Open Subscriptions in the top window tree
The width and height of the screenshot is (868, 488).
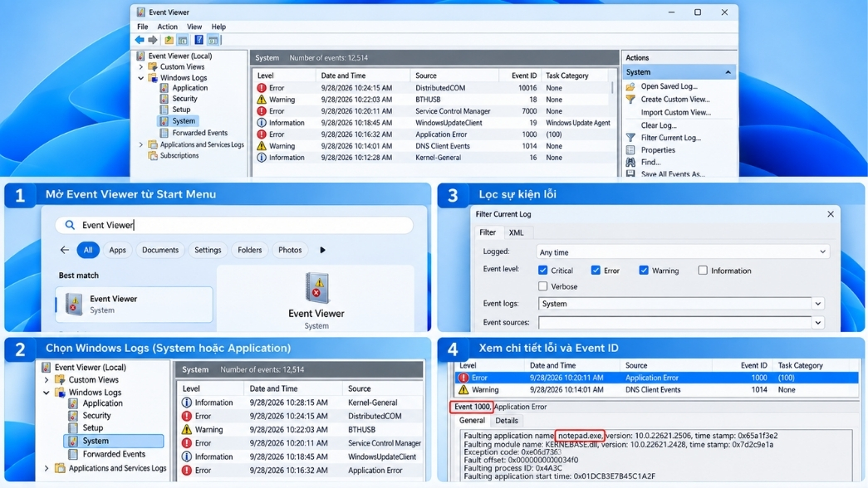pyautogui.click(x=179, y=155)
